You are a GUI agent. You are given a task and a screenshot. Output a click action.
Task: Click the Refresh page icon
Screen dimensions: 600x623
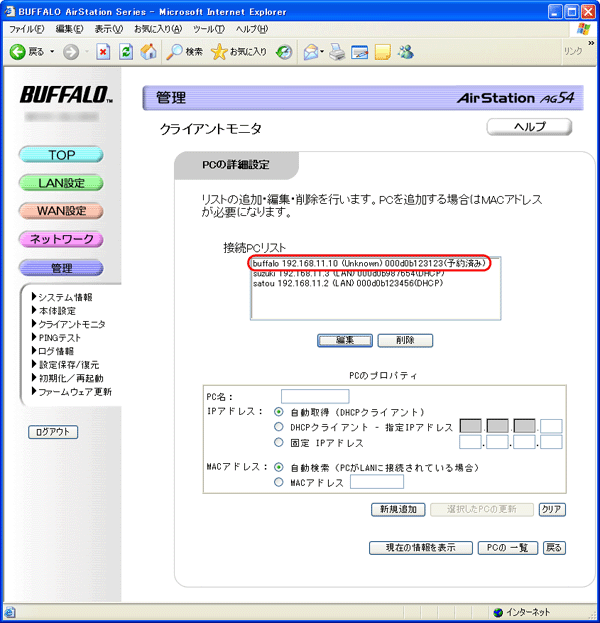pyautogui.click(x=126, y=52)
